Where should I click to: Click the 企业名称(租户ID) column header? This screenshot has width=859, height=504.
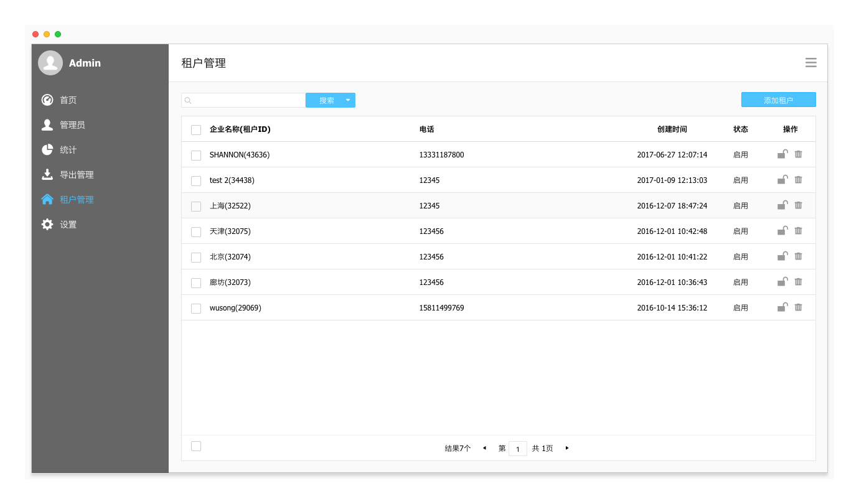point(240,129)
